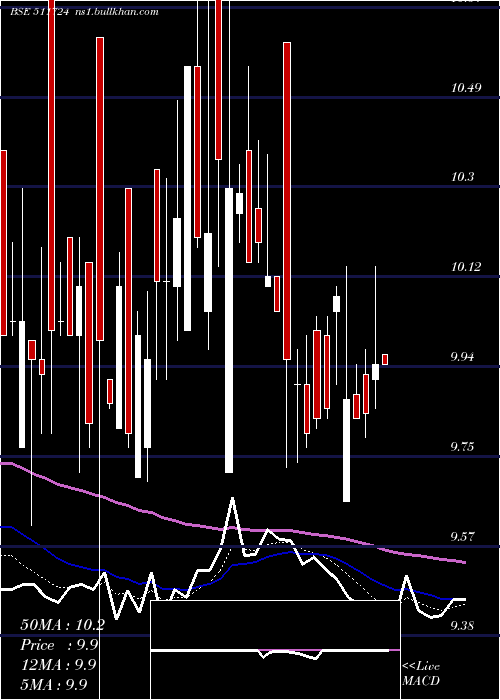The image size is (500, 700).
Task: Click the BSE 511724 ticker text
Action: pos(39,12)
